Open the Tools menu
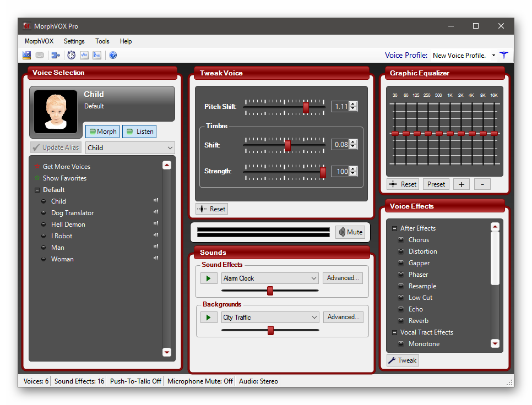 point(102,41)
